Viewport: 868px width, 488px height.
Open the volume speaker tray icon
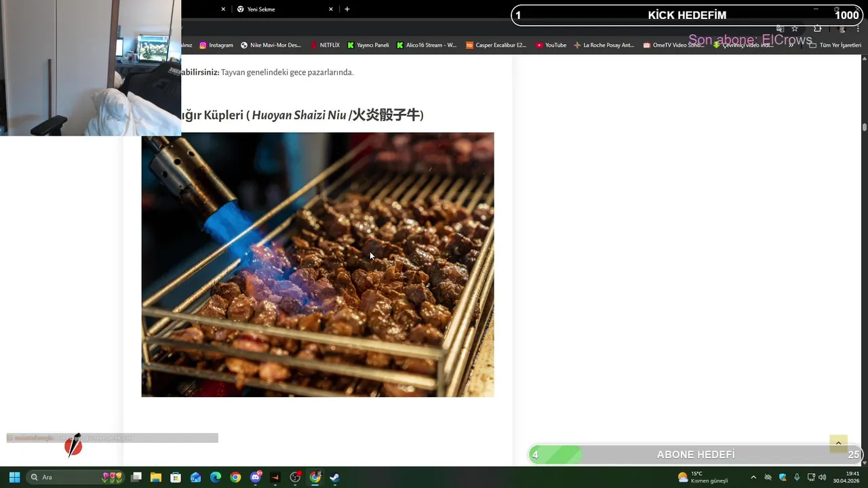pyautogui.click(x=823, y=477)
